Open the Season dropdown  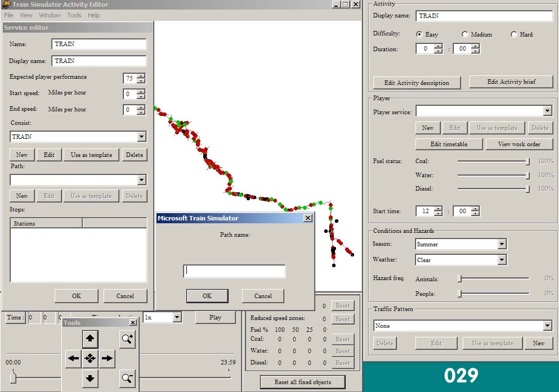[x=502, y=244]
